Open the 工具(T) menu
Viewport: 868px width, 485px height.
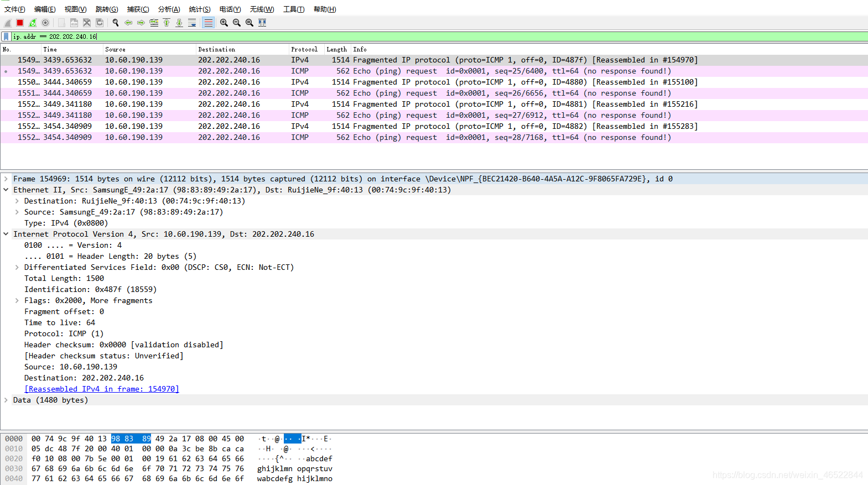[x=294, y=9]
